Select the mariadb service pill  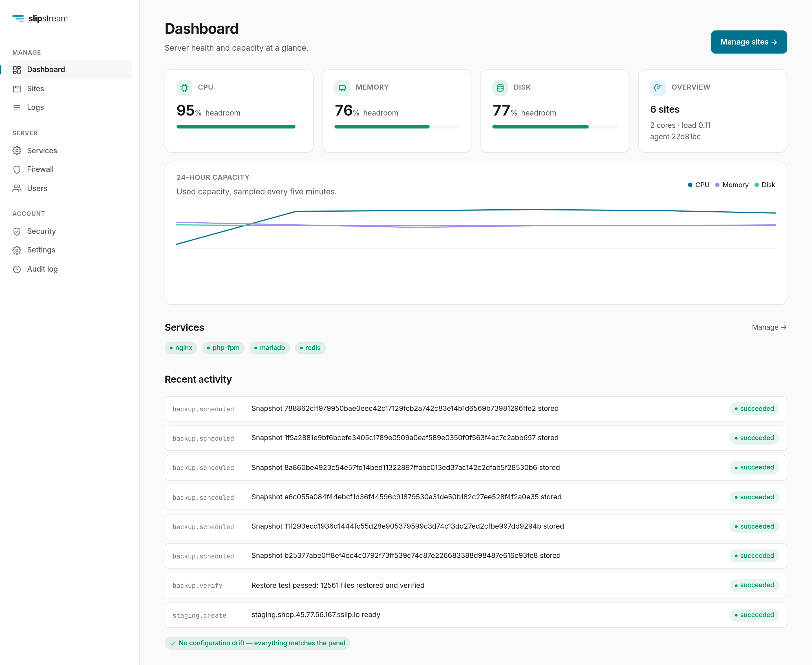point(270,348)
